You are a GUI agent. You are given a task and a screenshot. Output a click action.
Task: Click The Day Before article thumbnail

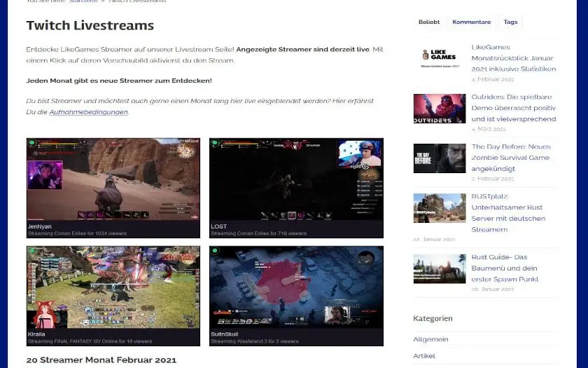(440, 158)
